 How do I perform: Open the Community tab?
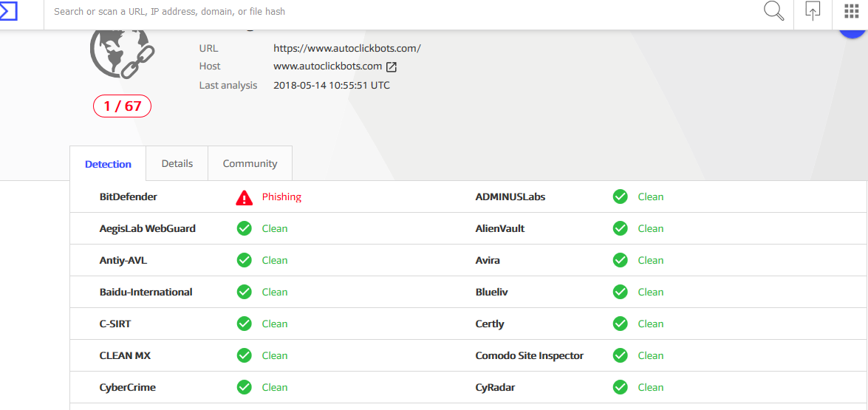(250, 163)
